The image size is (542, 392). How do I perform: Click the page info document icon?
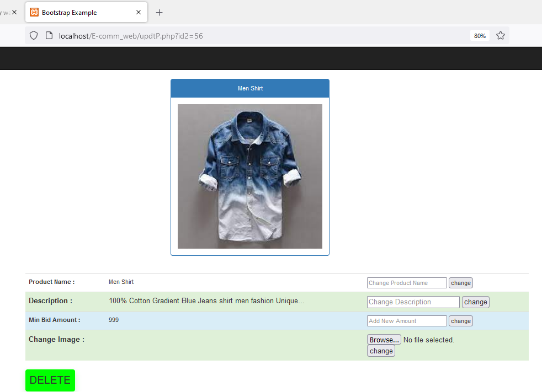pos(49,36)
